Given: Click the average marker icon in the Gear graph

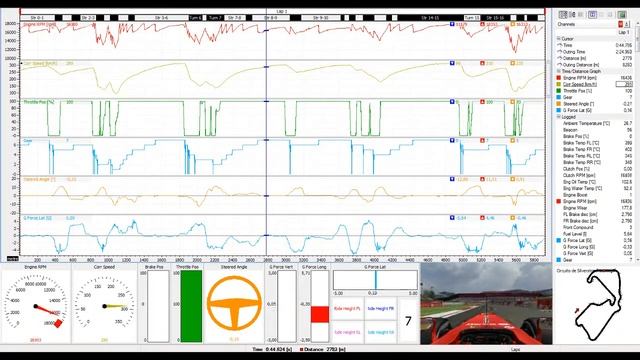Looking at the screenshot, I should tap(513, 140).
